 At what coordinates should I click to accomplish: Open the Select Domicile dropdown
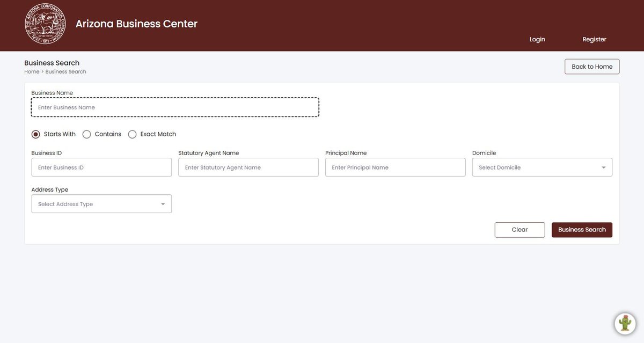(x=542, y=167)
